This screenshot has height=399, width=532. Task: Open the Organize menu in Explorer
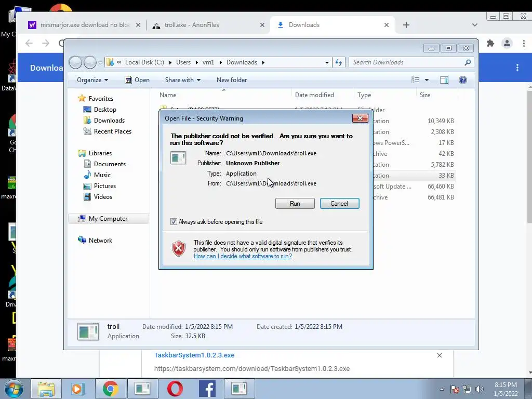tap(92, 80)
